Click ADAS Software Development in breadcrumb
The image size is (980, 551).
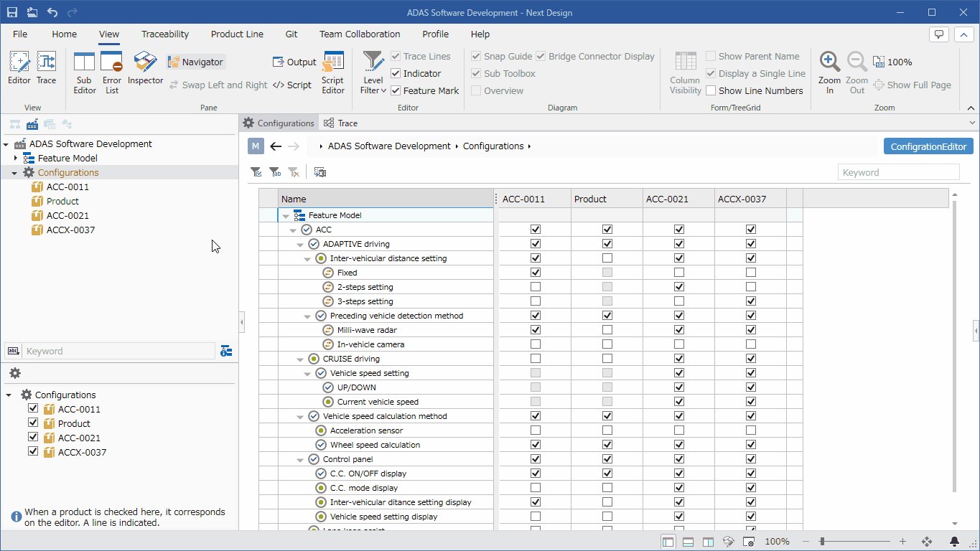tap(389, 146)
